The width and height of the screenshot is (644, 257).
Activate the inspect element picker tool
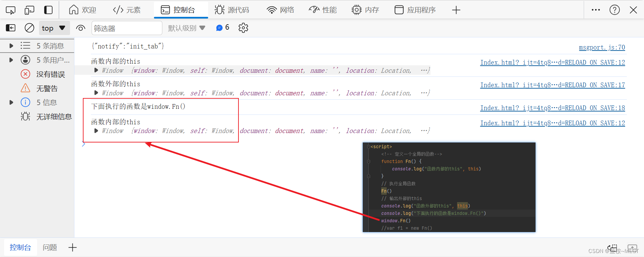click(x=10, y=10)
